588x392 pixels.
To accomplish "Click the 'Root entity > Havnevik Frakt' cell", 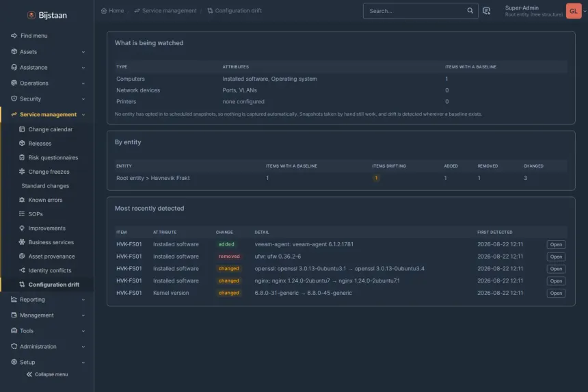I will (x=153, y=178).
